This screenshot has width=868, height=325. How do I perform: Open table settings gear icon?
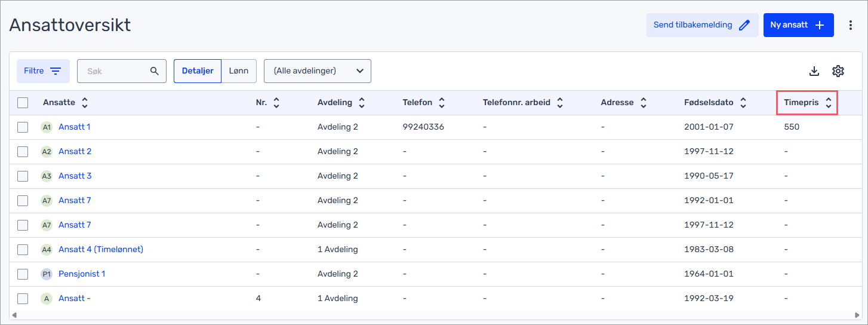click(x=838, y=71)
